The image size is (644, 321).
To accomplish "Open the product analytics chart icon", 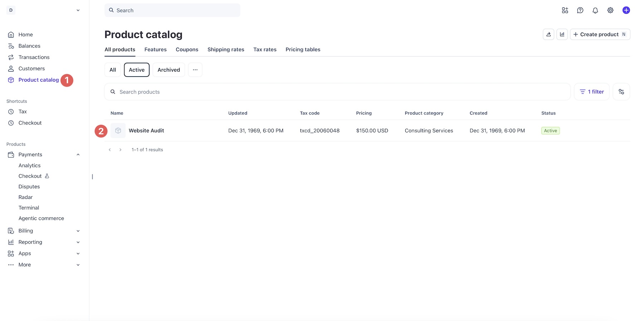I will (562, 34).
